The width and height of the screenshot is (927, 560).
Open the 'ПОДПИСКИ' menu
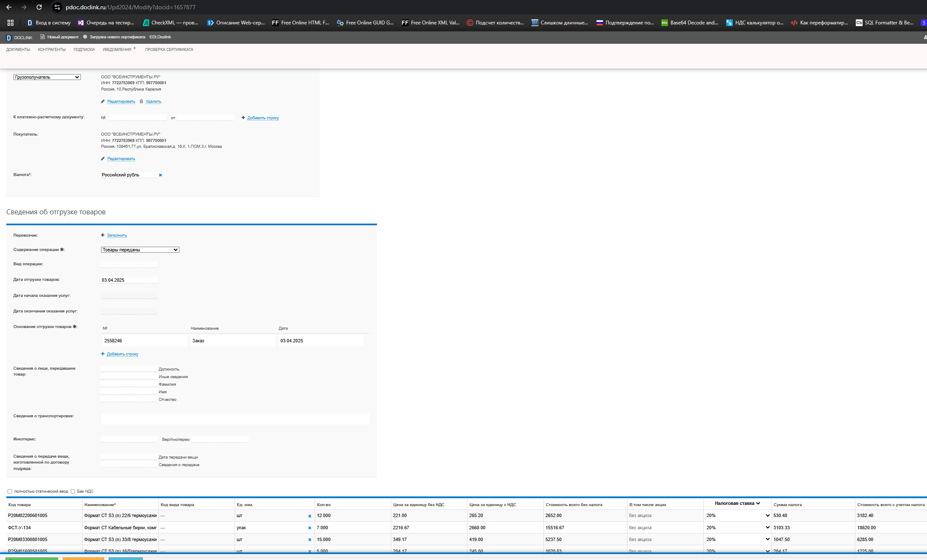[84, 50]
